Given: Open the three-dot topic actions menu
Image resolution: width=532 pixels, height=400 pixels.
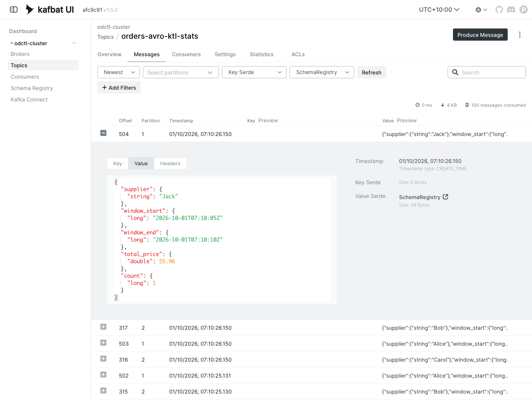Looking at the screenshot, I should coord(520,35).
